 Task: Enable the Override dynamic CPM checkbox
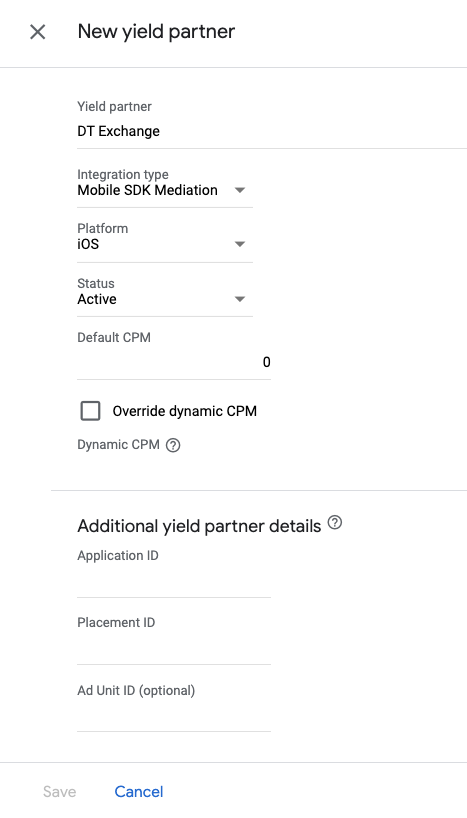point(90,411)
